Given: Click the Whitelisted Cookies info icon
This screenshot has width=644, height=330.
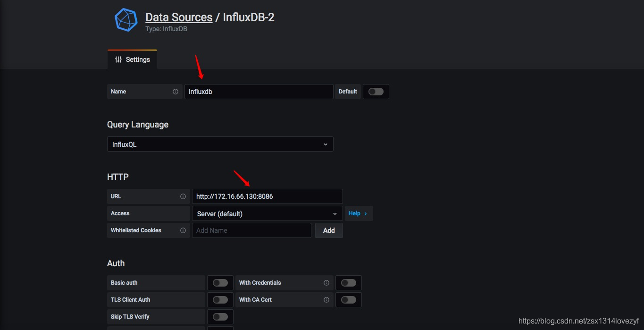Looking at the screenshot, I should click(x=183, y=230).
